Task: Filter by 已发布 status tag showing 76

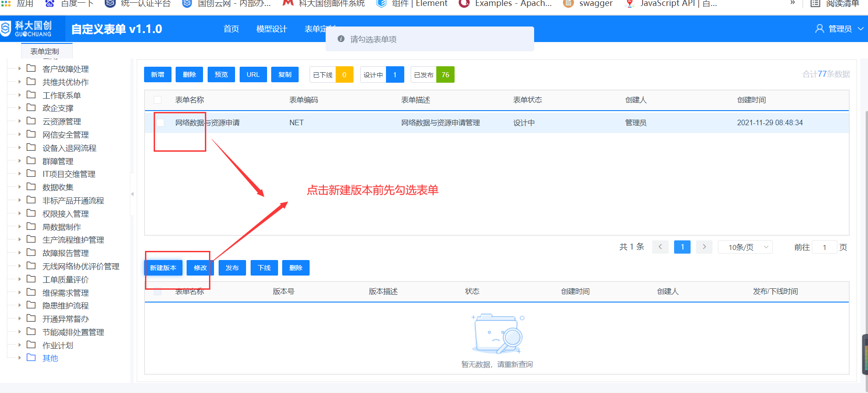Action: coord(432,74)
